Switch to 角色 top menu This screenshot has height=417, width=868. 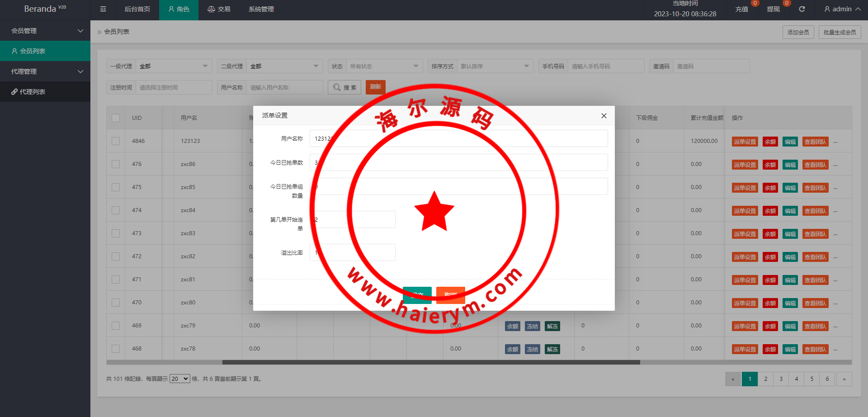(179, 9)
